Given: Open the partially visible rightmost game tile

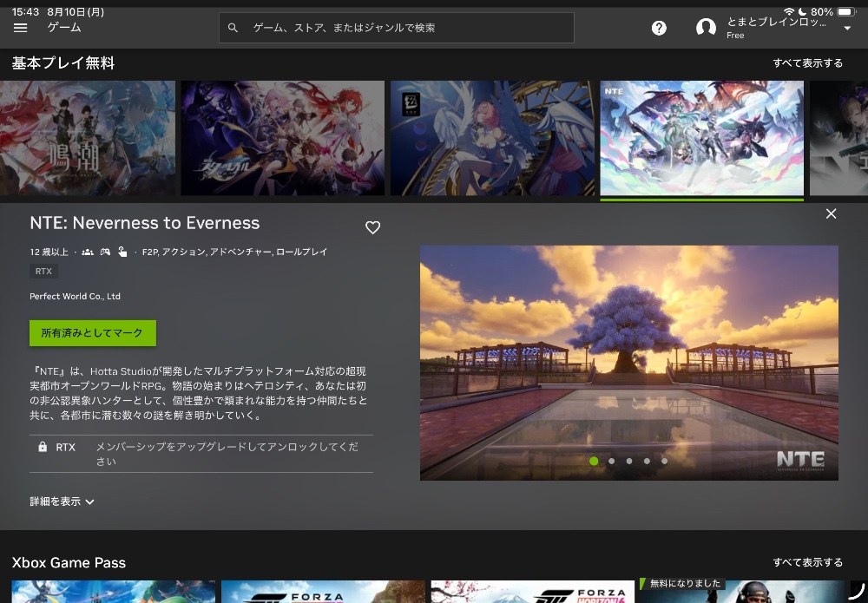Looking at the screenshot, I should pos(838,138).
